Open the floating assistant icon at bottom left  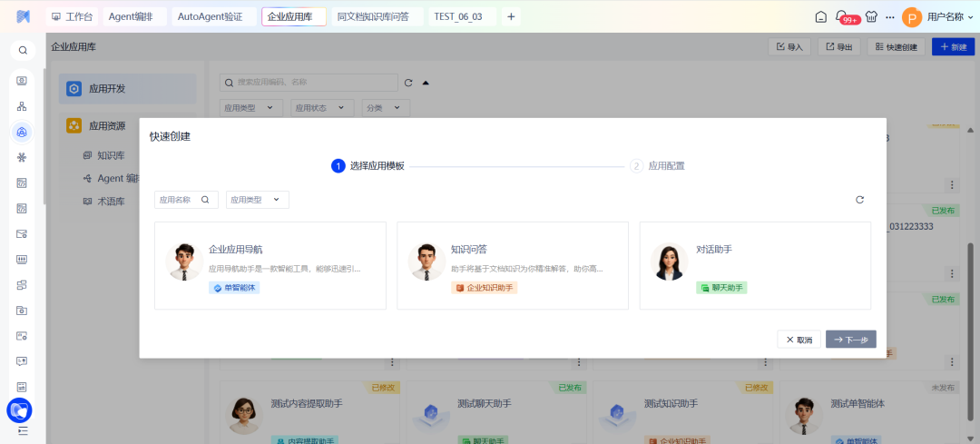click(x=19, y=410)
